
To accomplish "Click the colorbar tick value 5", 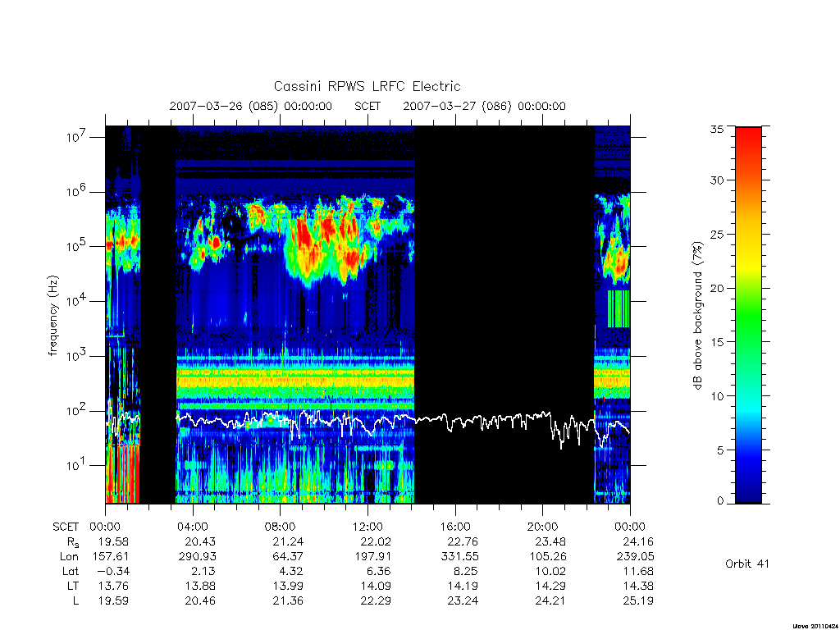I will point(720,450).
